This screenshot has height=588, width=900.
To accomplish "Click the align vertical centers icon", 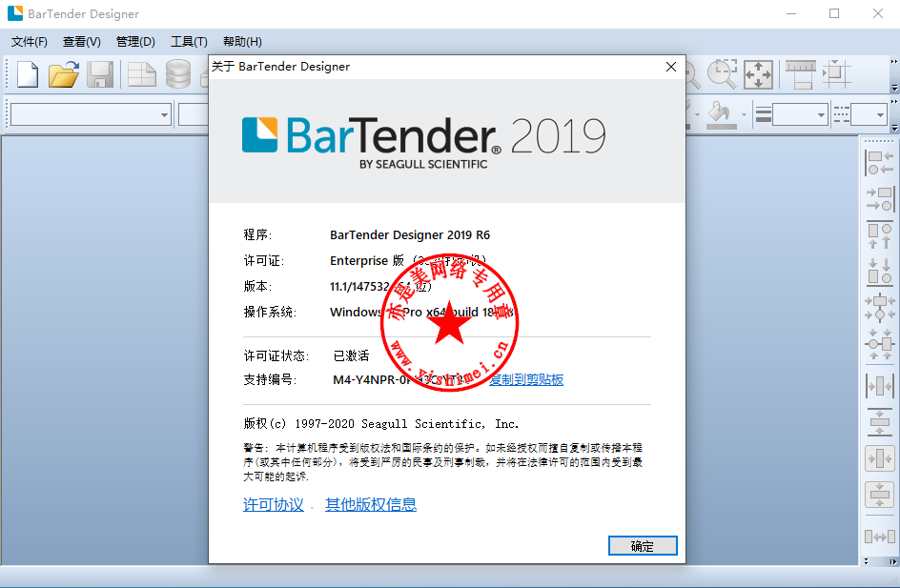I will pyautogui.click(x=879, y=344).
